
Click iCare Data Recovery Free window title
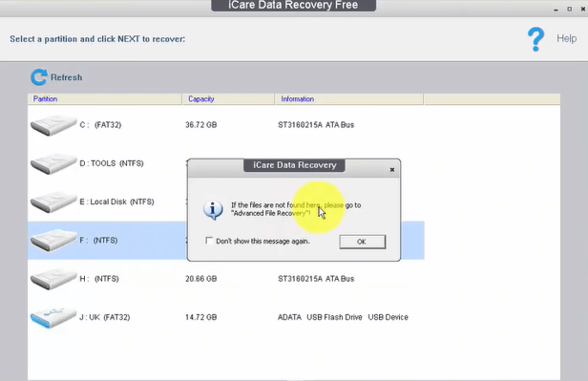[x=293, y=5]
